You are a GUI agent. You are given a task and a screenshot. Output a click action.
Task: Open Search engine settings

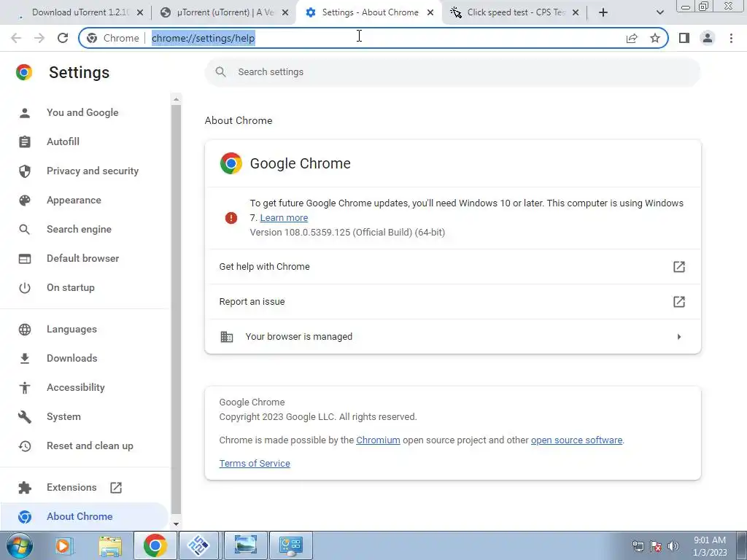[x=83, y=229]
